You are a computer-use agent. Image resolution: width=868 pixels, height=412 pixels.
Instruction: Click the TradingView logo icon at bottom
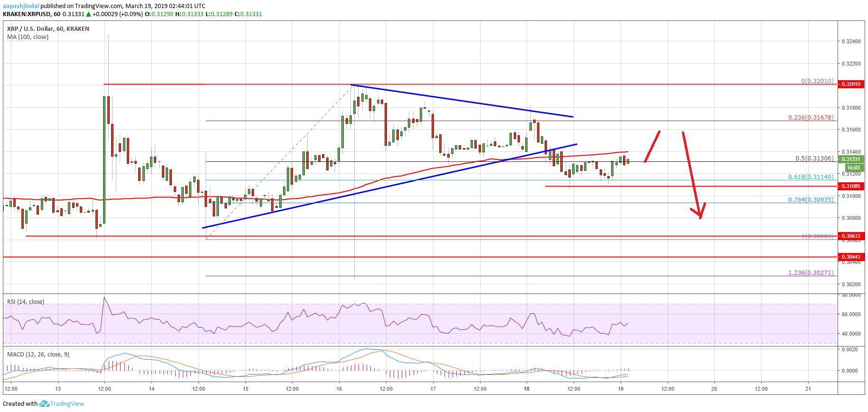(x=44, y=403)
